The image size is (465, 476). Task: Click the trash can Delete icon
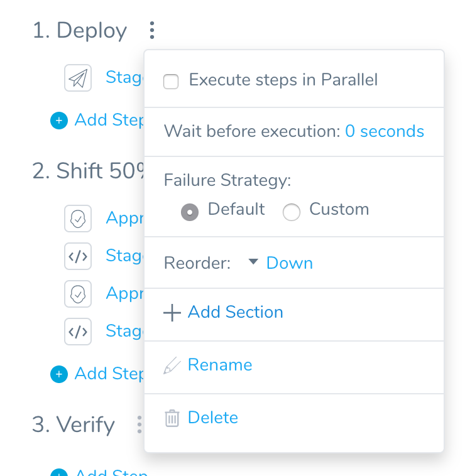tap(172, 418)
